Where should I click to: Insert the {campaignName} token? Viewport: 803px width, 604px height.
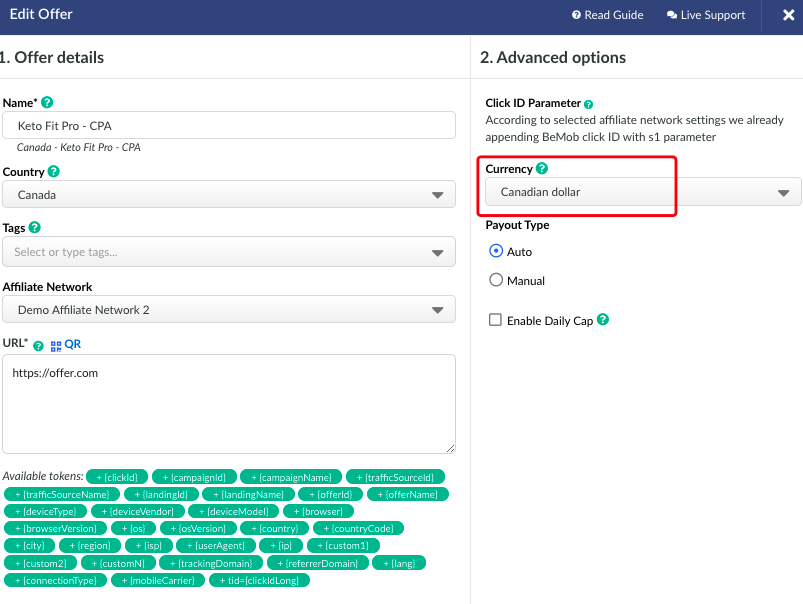[291, 477]
